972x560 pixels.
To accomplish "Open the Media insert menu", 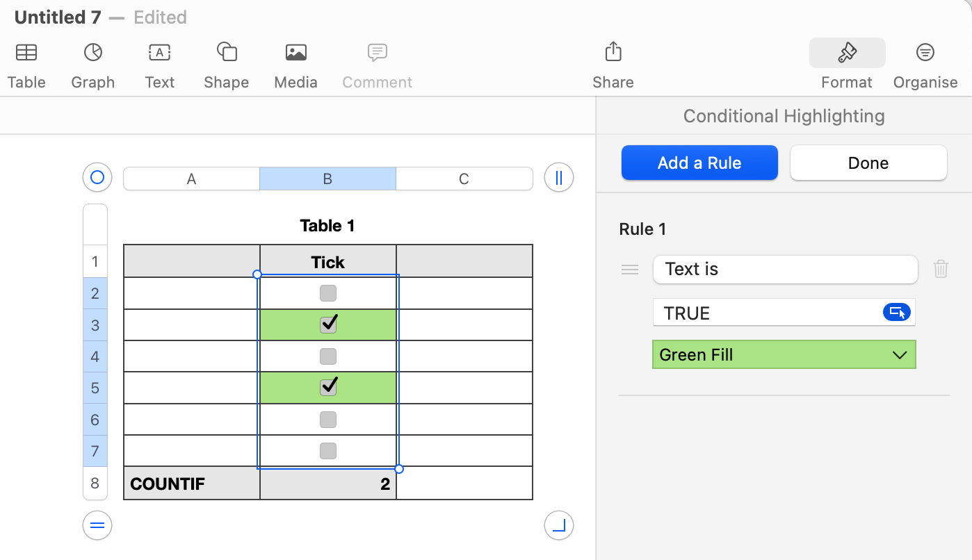I will click(295, 53).
